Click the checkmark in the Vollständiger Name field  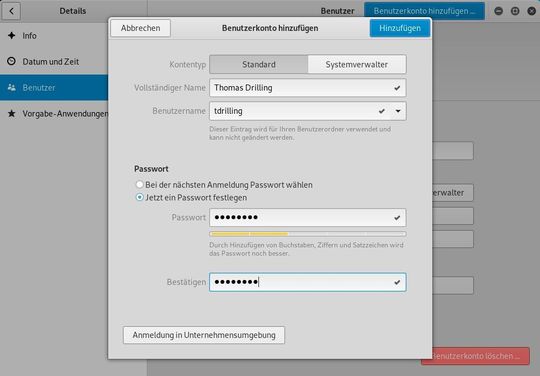397,88
